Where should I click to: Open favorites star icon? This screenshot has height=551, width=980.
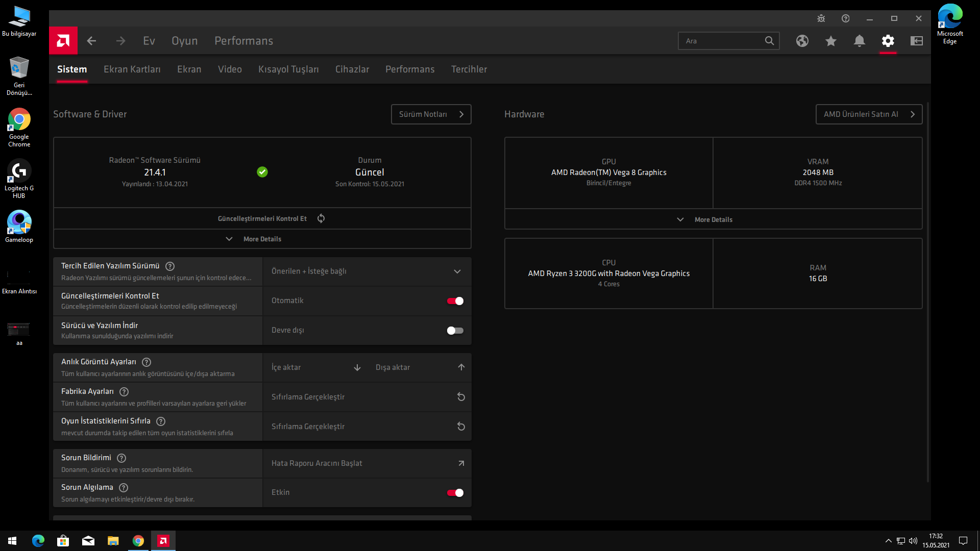coord(830,41)
